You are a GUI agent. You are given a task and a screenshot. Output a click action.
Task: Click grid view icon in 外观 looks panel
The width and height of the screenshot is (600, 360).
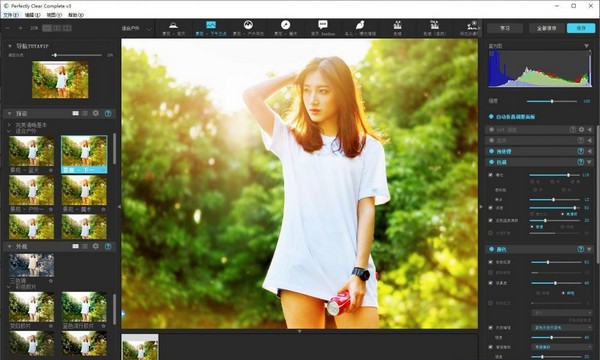click(76, 246)
